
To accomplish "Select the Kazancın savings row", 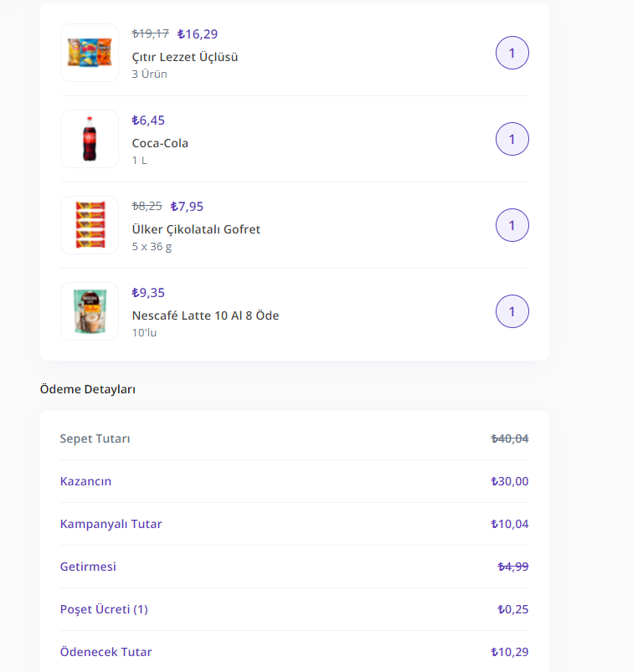I will coord(85,481).
